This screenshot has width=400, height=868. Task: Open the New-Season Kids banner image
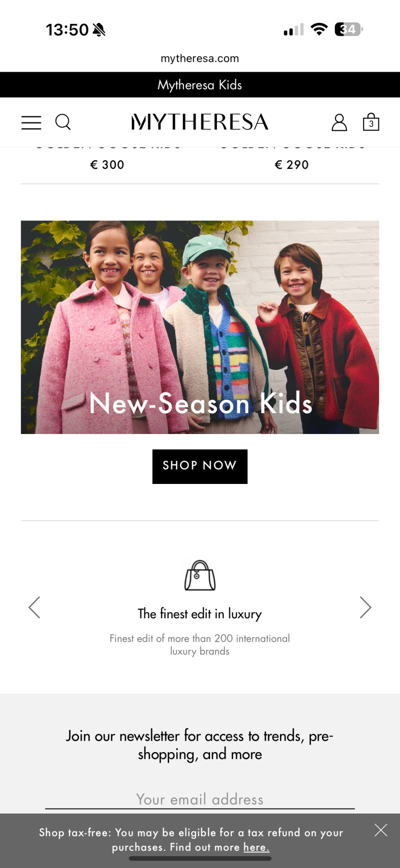[x=200, y=327]
